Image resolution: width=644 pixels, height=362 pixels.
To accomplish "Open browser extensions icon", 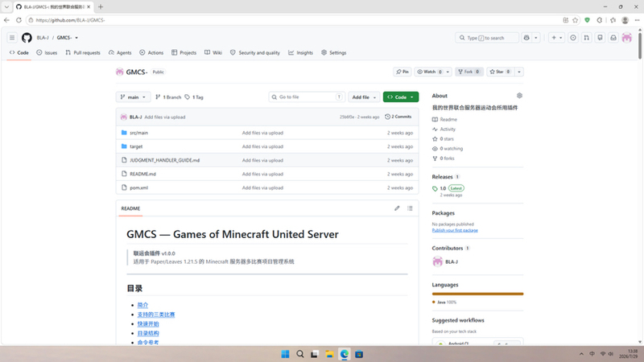I will point(600,20).
